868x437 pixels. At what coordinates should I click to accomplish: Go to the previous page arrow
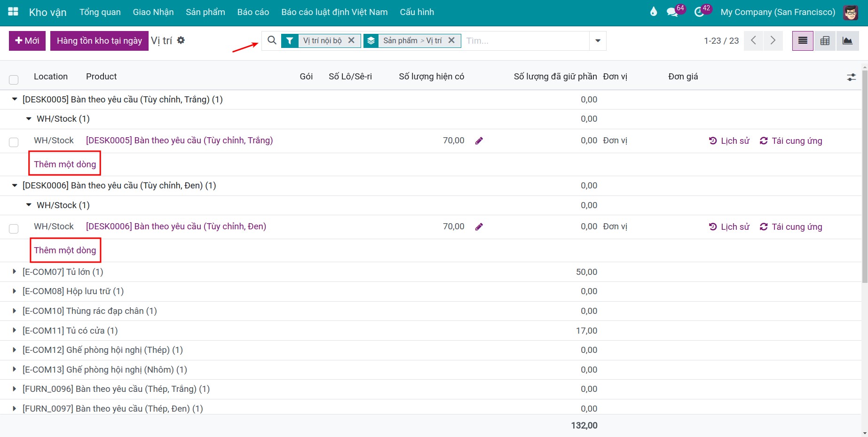click(x=754, y=40)
